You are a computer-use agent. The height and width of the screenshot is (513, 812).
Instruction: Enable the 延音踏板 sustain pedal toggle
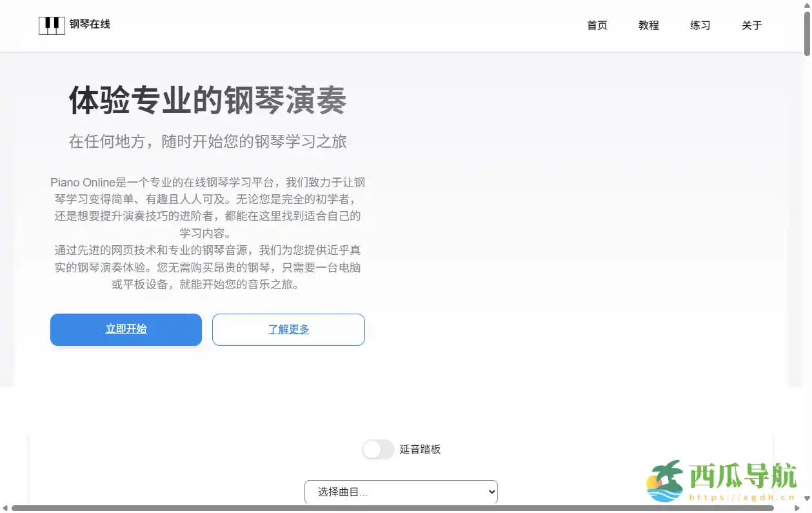tap(378, 449)
